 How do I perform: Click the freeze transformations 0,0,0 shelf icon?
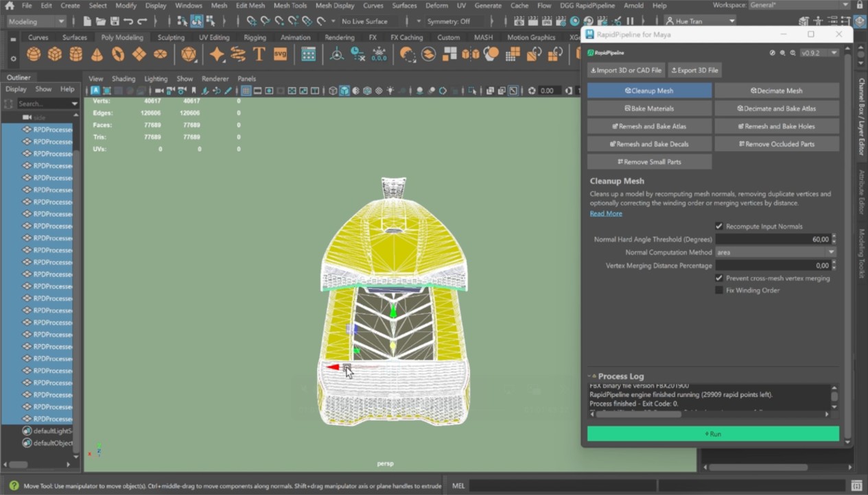(x=379, y=53)
